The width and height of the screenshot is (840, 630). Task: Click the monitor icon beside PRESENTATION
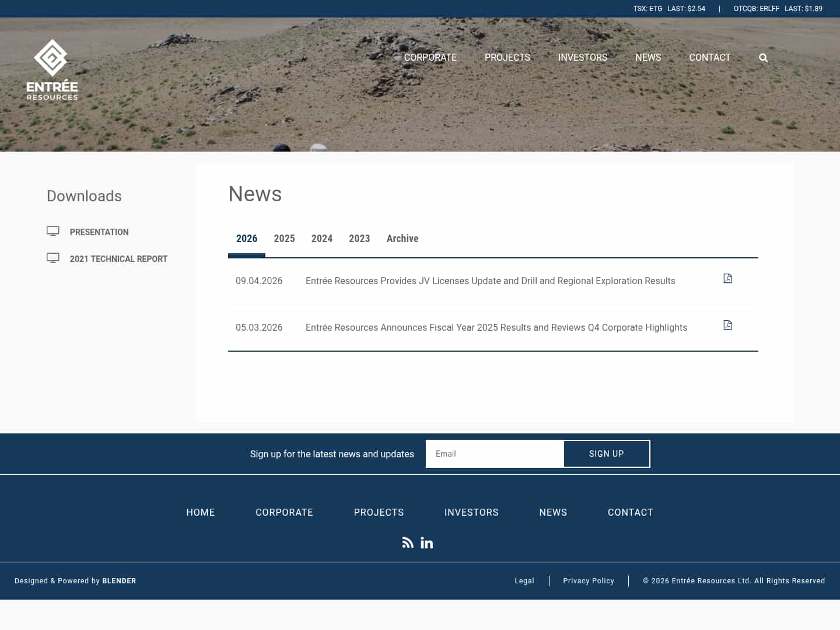click(x=53, y=230)
